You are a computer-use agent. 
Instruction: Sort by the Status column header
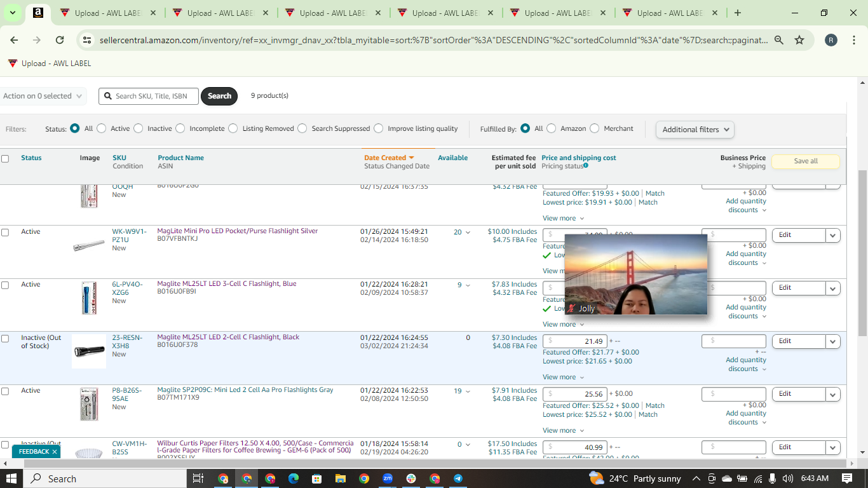point(31,158)
